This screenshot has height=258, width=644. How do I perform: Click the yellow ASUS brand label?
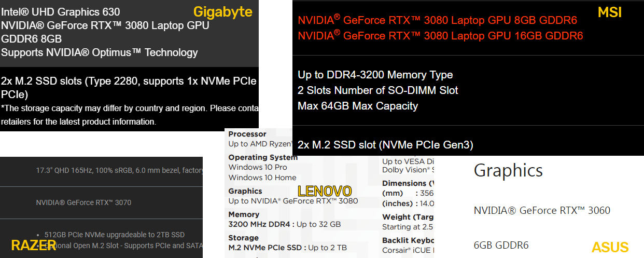(x=610, y=247)
